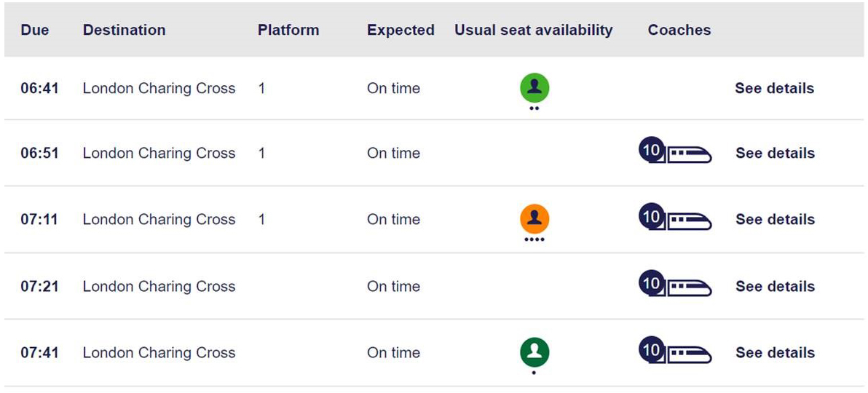Screen dimensions: 868x393
Task: Open See details for the 06:41 train
Action: pos(774,88)
